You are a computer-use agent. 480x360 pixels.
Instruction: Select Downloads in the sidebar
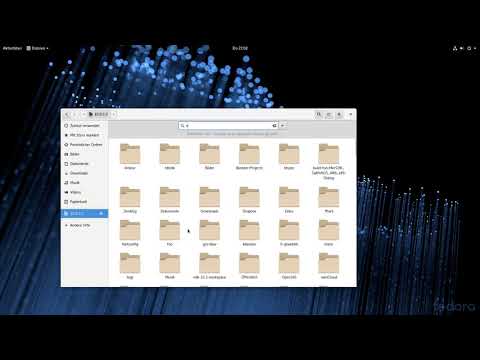point(85,173)
